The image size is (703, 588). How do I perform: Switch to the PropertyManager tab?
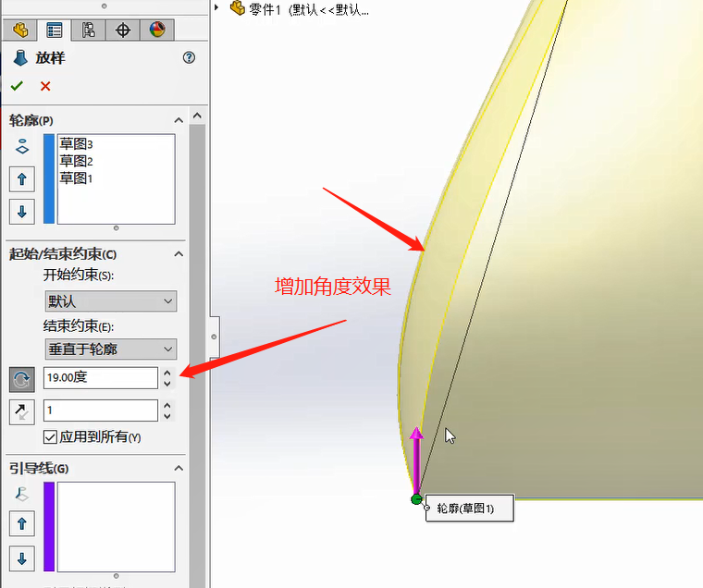point(55,30)
